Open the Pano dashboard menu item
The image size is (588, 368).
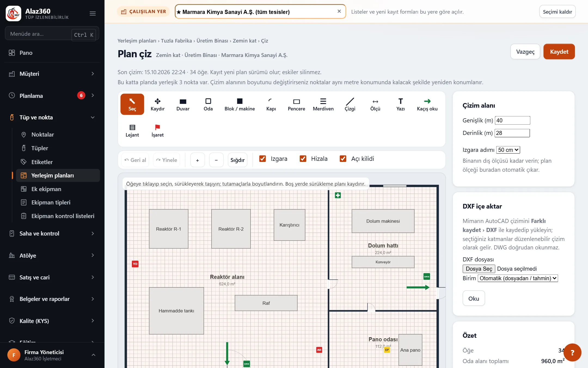point(52,53)
